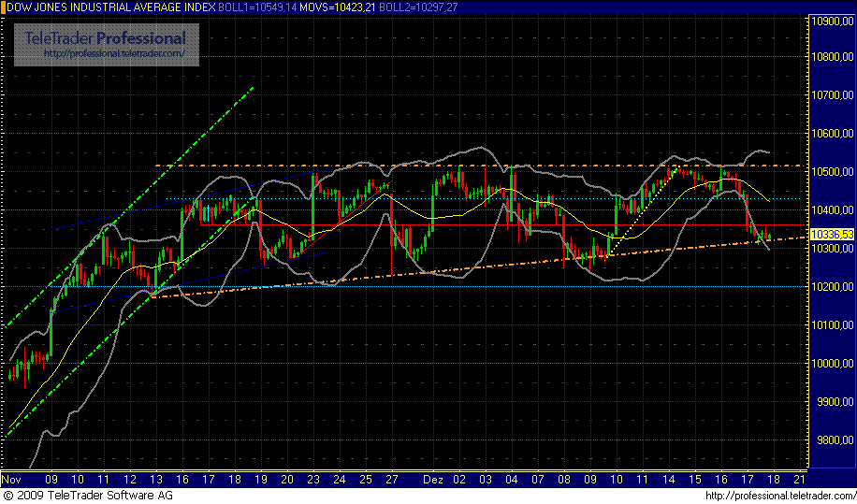Viewport: 857px width, 504px height.
Task: Select the BOLL1=10549,14 indicator label
Action: (257, 7)
